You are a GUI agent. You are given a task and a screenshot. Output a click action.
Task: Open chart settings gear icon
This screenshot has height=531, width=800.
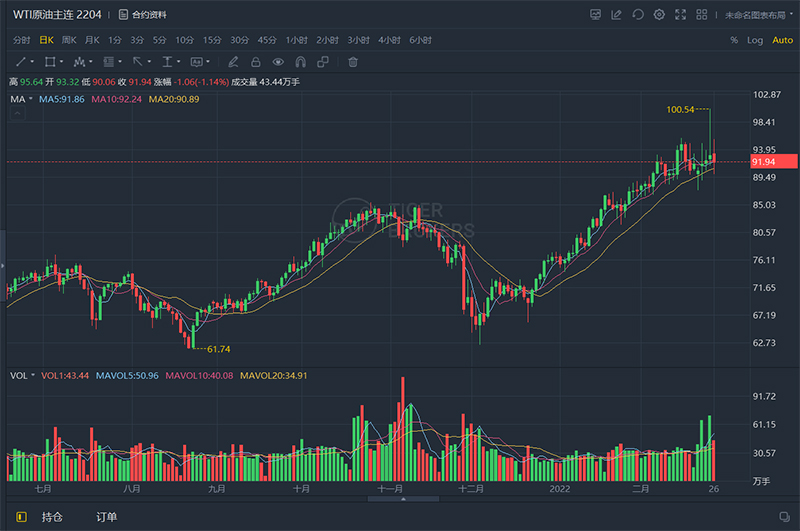(659, 15)
